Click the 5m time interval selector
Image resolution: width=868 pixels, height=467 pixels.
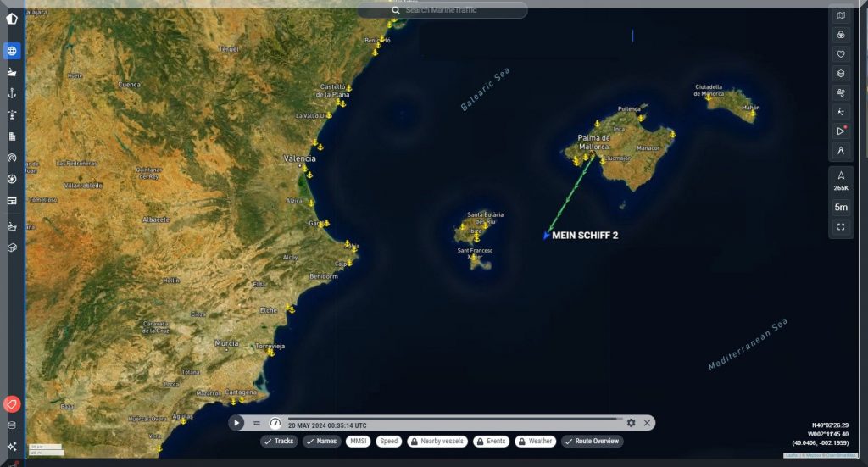840,207
